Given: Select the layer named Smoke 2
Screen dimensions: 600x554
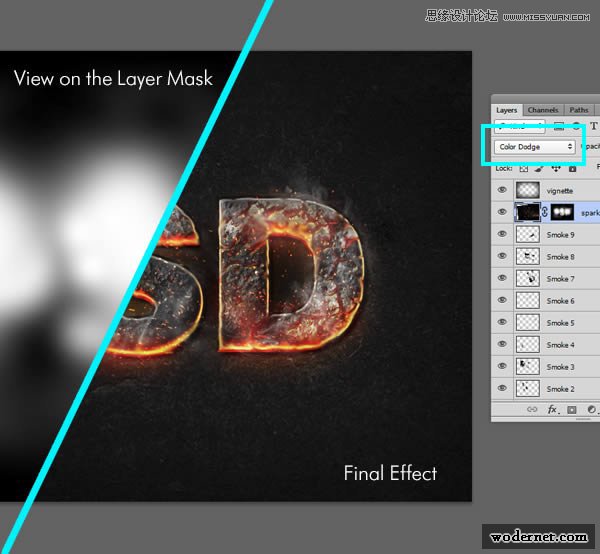Looking at the screenshot, I should click(x=560, y=389).
